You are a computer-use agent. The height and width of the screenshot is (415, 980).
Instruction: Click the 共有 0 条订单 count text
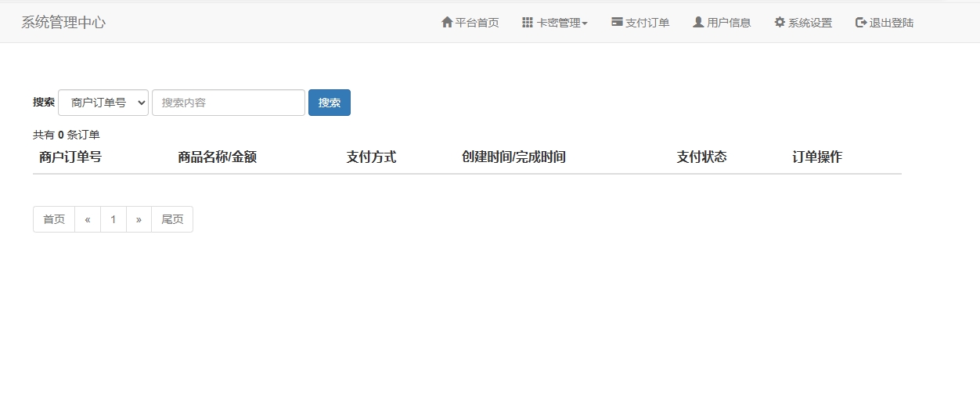coord(67,135)
